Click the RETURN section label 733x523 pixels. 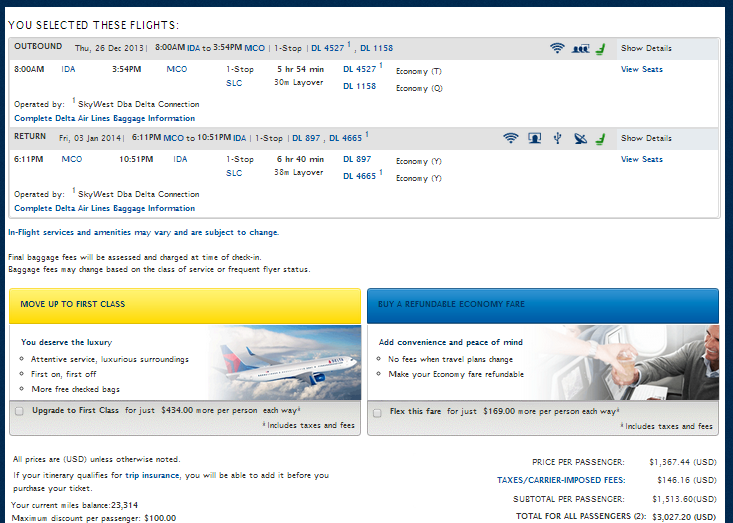pyautogui.click(x=30, y=136)
